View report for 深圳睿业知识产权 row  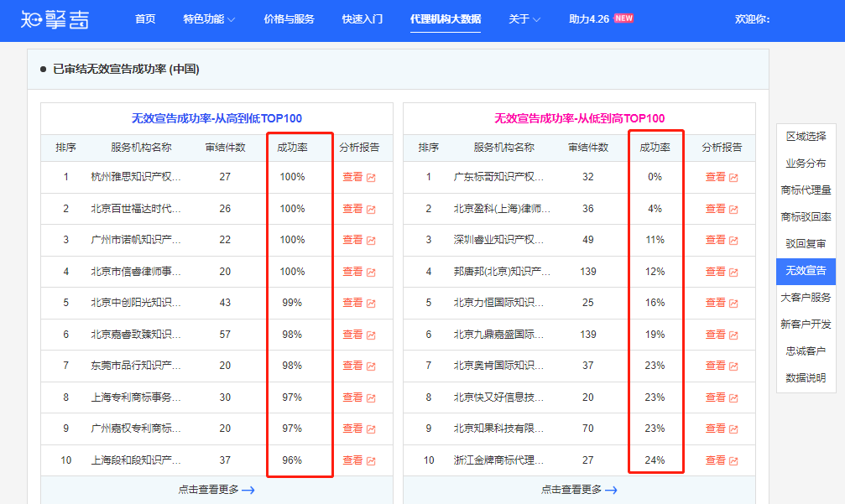[722, 240]
